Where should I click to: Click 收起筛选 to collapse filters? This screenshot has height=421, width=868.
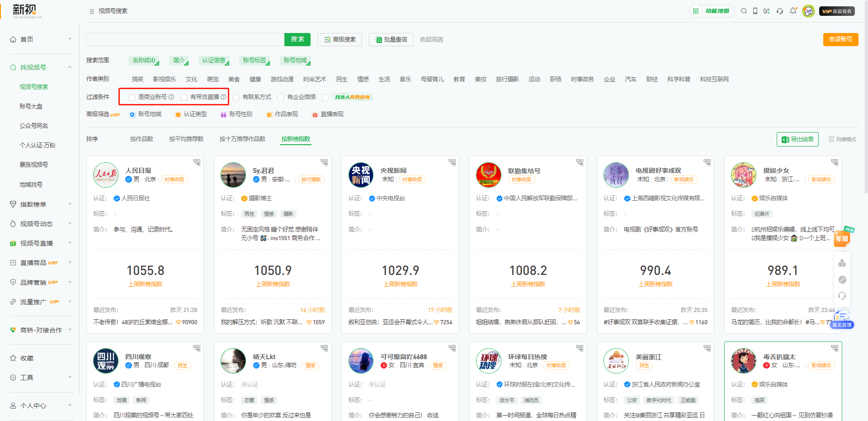pos(431,39)
